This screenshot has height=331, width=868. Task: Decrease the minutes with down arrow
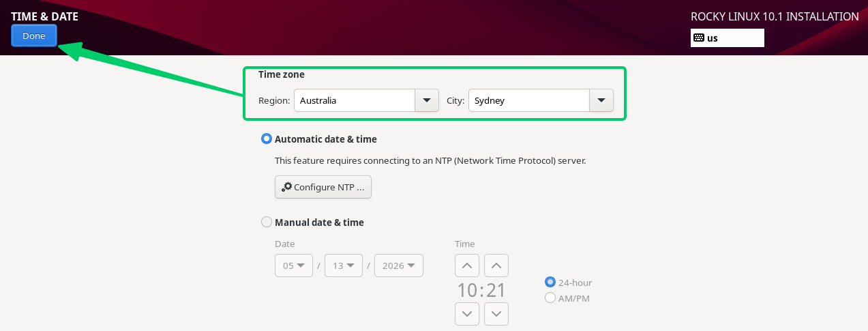pyautogui.click(x=496, y=314)
